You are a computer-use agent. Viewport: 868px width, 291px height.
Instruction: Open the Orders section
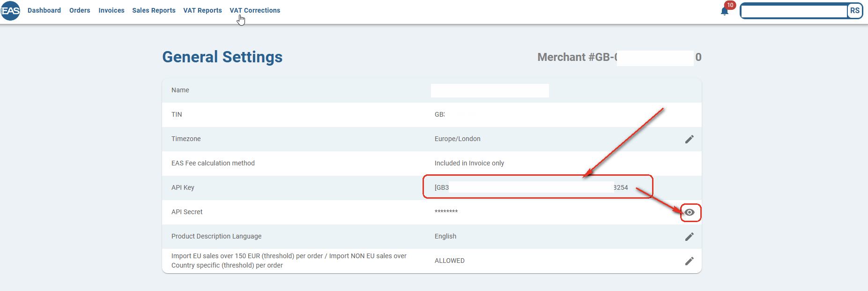click(x=80, y=10)
